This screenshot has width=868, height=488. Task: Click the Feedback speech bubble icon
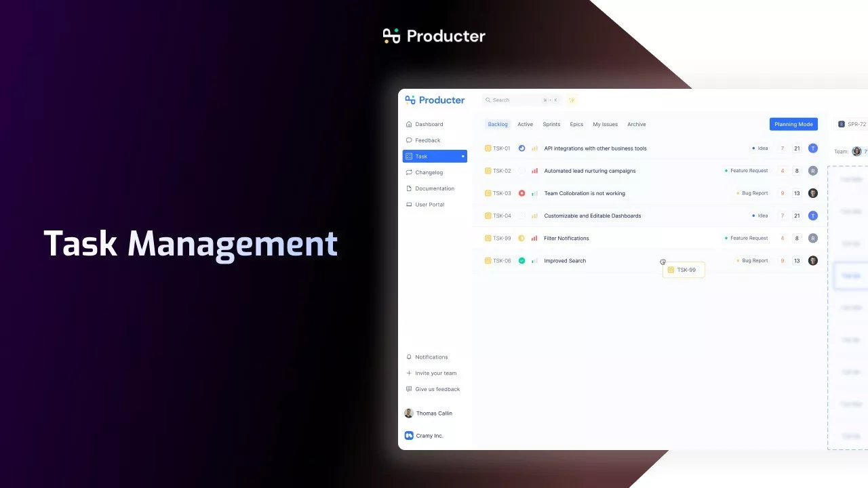[x=409, y=140]
